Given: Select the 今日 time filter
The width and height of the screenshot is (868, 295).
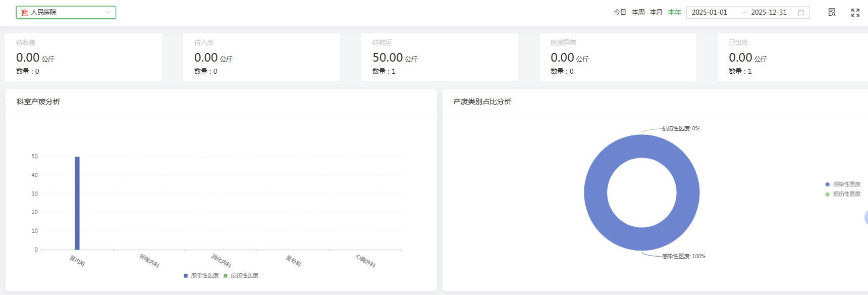Looking at the screenshot, I should click(620, 12).
